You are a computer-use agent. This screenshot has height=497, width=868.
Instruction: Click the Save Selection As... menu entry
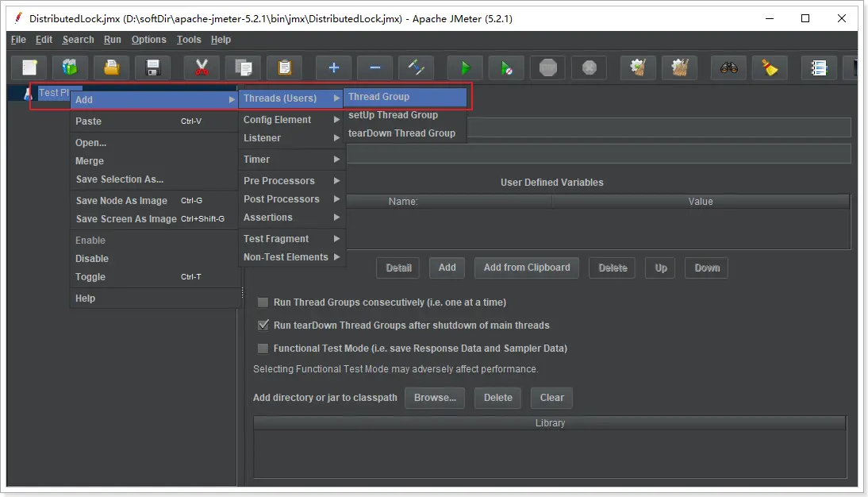pos(120,179)
